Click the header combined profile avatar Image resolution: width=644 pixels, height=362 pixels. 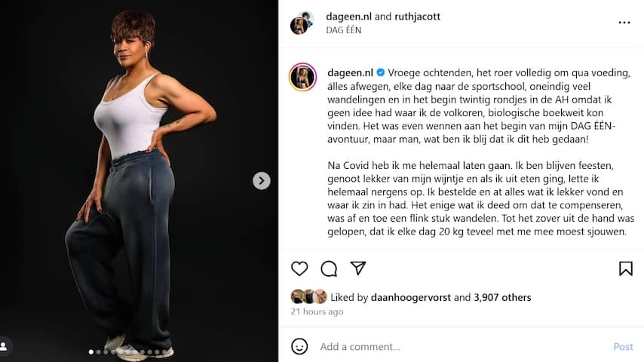point(302,23)
